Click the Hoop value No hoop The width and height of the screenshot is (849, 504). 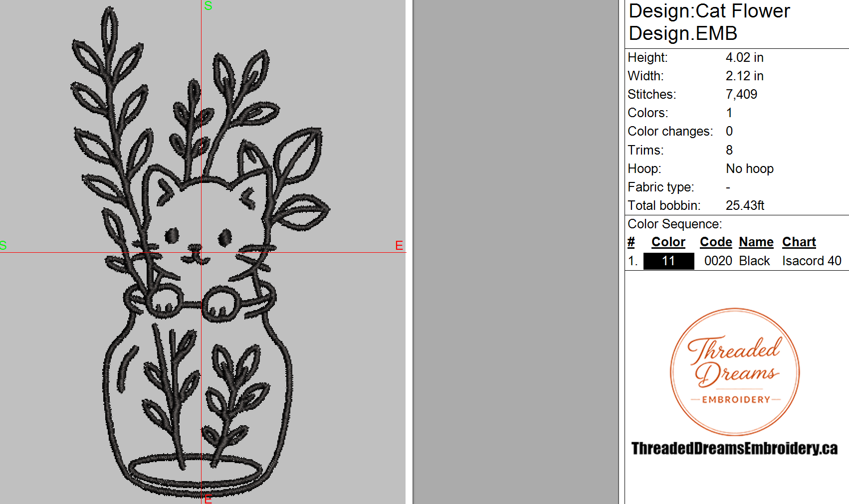pos(750,168)
